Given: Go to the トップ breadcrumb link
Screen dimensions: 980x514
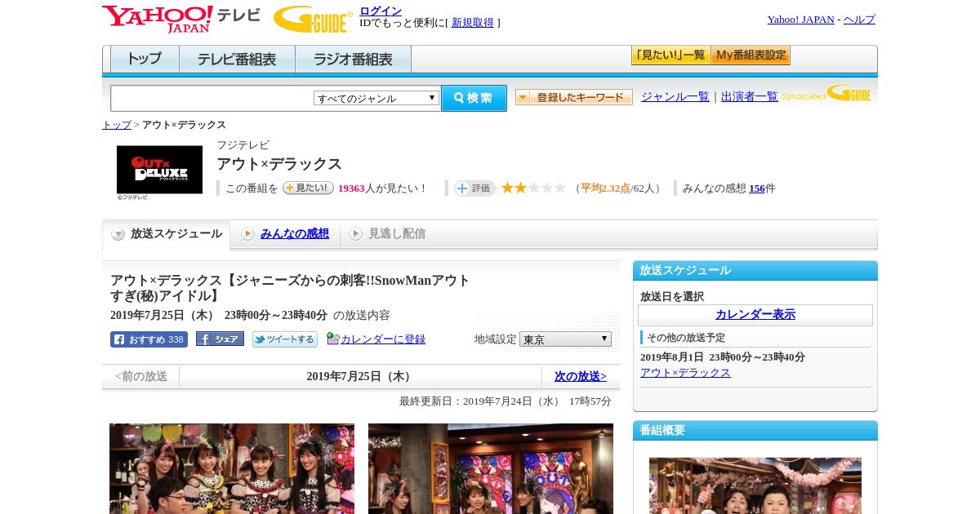Looking at the screenshot, I should point(117,125).
